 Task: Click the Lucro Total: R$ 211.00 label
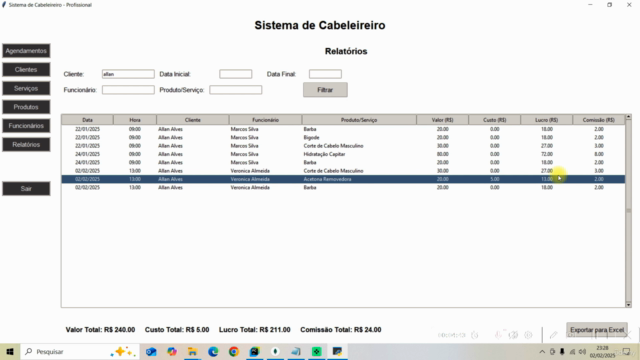point(255,330)
